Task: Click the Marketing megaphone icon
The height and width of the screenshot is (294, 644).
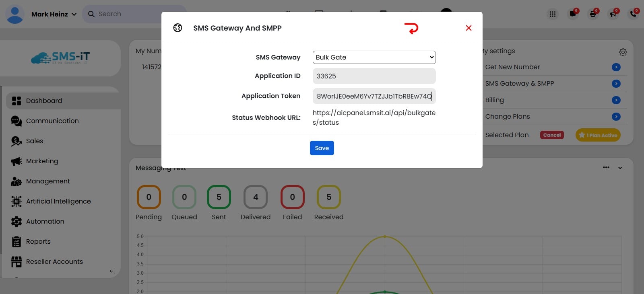Action: click(x=17, y=161)
